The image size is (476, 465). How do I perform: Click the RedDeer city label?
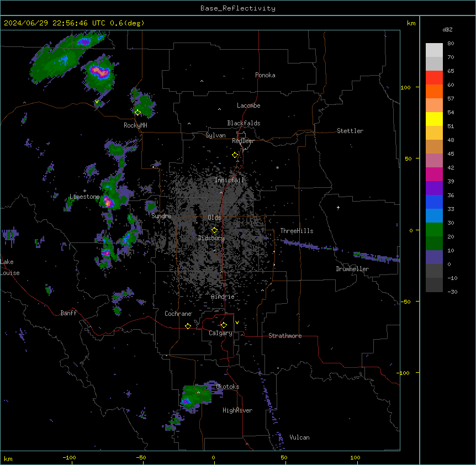243,141
